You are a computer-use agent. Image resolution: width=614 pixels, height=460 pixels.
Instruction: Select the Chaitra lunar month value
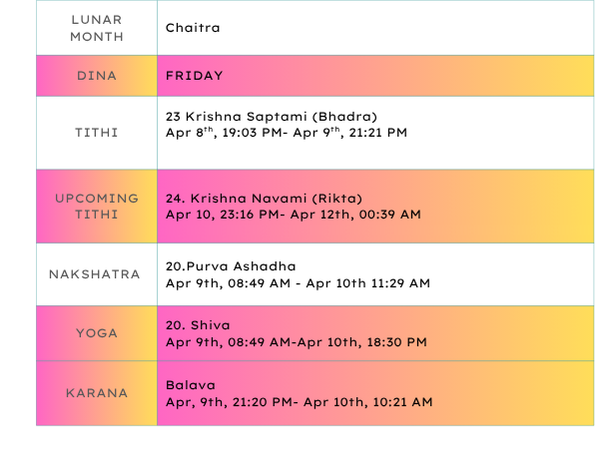(x=193, y=28)
